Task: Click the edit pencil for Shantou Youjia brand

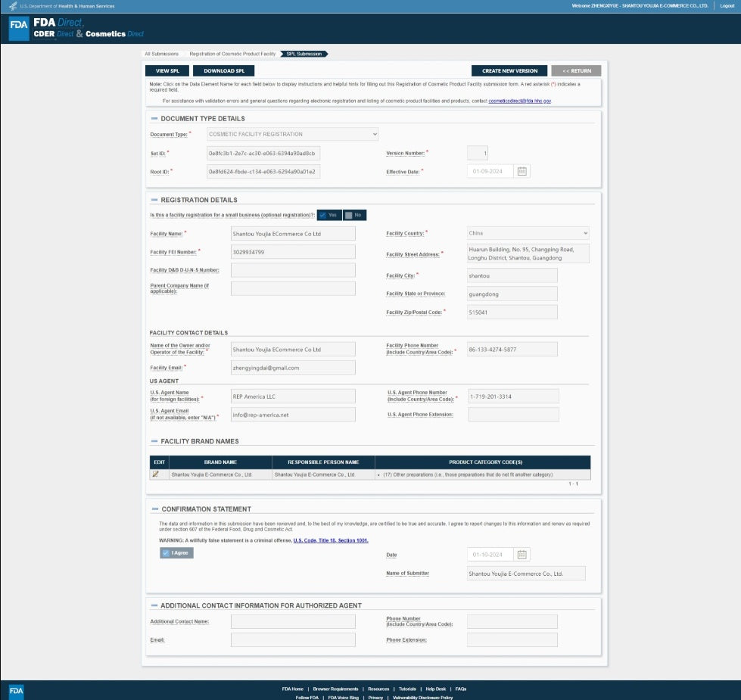Action: [156, 474]
